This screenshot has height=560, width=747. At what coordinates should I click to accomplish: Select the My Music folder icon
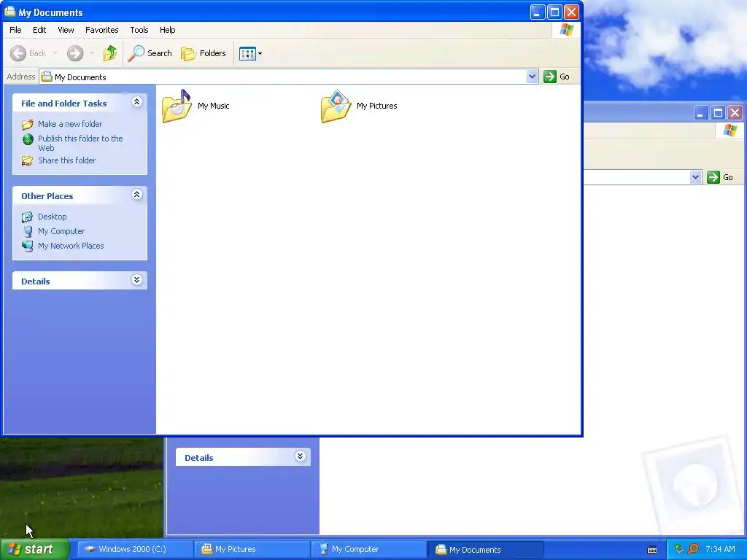[177, 106]
